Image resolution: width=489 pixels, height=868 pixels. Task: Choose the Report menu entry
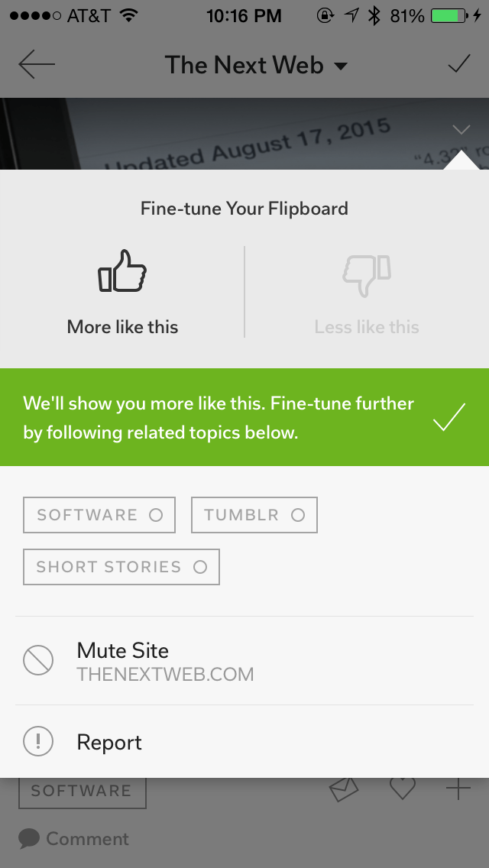109,743
